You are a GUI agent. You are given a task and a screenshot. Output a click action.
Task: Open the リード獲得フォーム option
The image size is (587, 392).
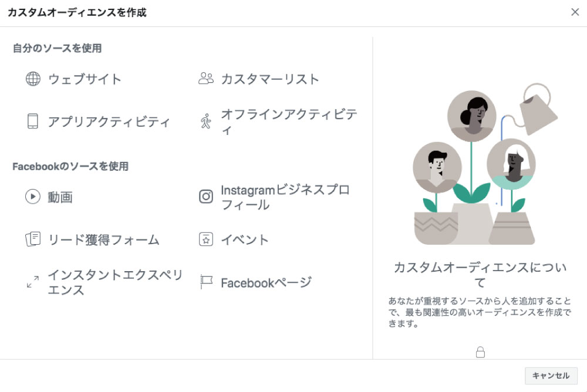[x=103, y=239]
